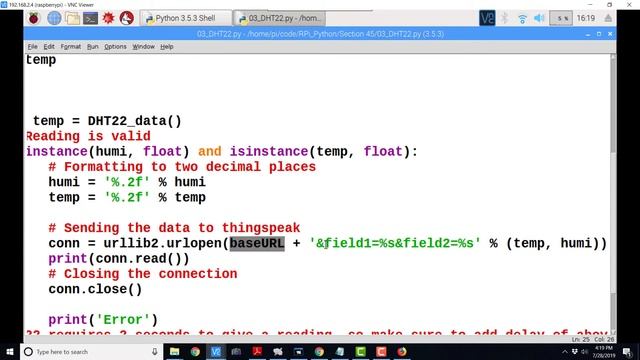This screenshot has height=360, width=640.
Task: Show hidden Windows tray icons
Action: click(565, 352)
